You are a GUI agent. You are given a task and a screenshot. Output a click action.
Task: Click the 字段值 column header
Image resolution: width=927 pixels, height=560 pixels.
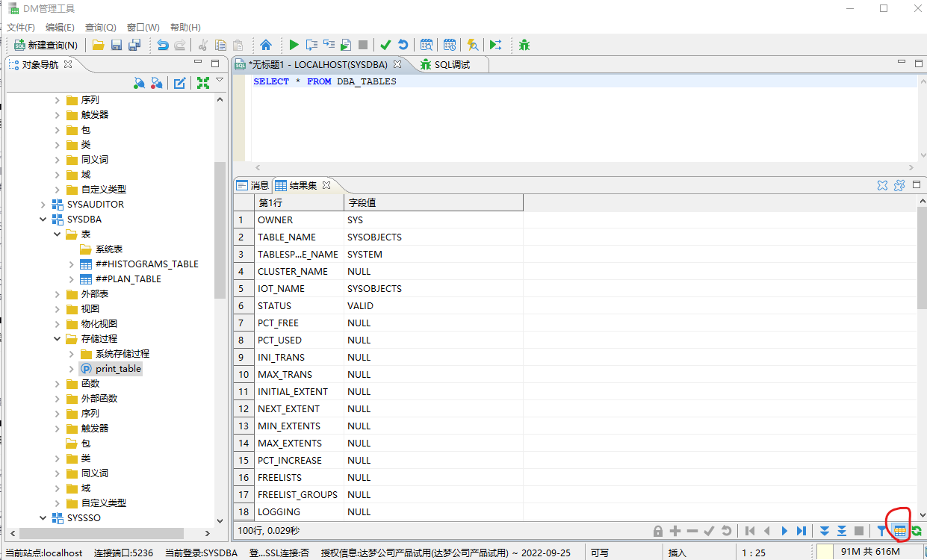click(x=433, y=202)
